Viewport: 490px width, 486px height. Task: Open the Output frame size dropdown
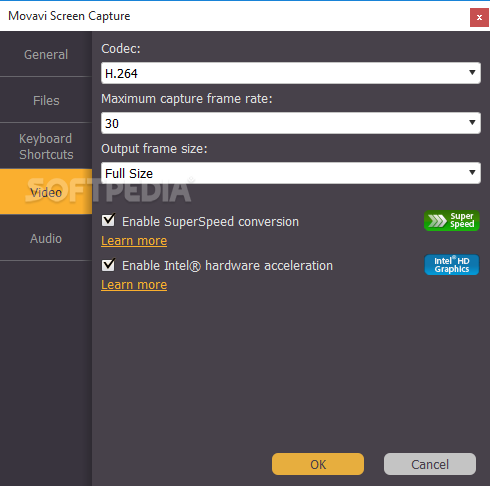(x=291, y=173)
